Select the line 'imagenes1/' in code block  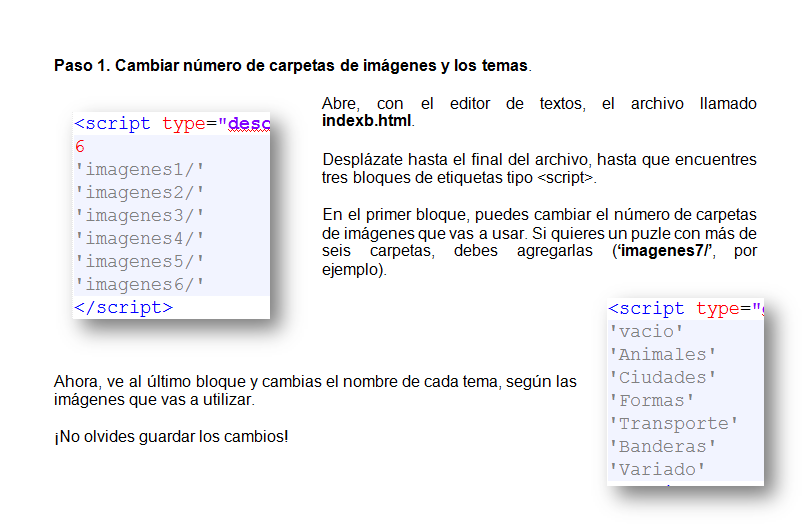(x=140, y=169)
